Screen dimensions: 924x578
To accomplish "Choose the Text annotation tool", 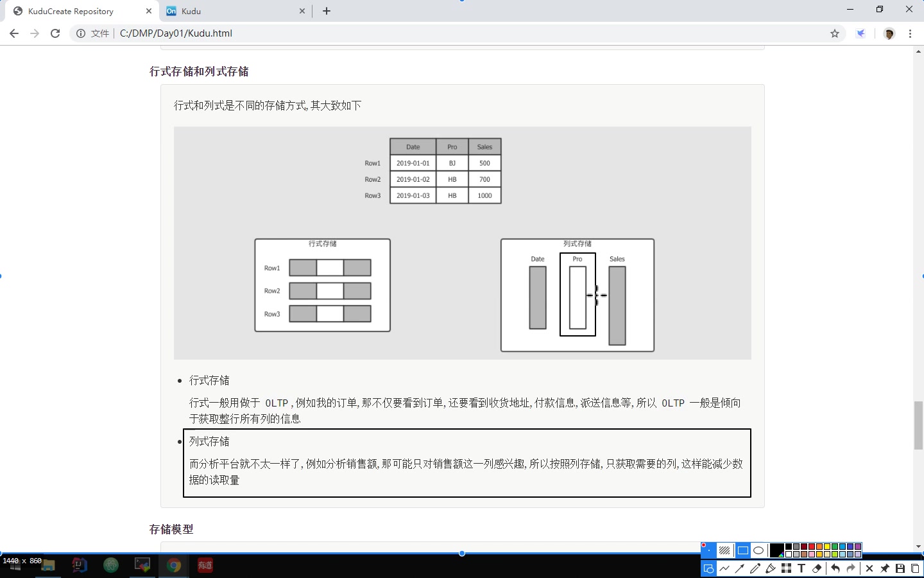I will coord(801,568).
